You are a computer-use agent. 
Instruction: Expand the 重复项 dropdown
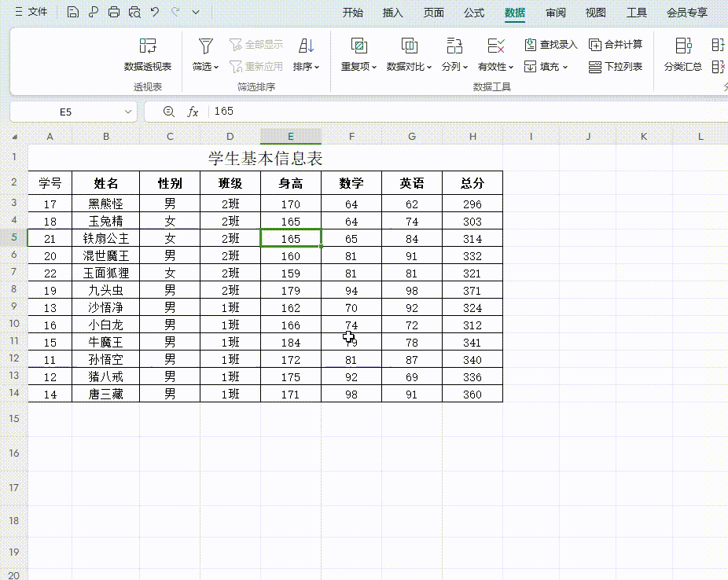click(x=373, y=68)
